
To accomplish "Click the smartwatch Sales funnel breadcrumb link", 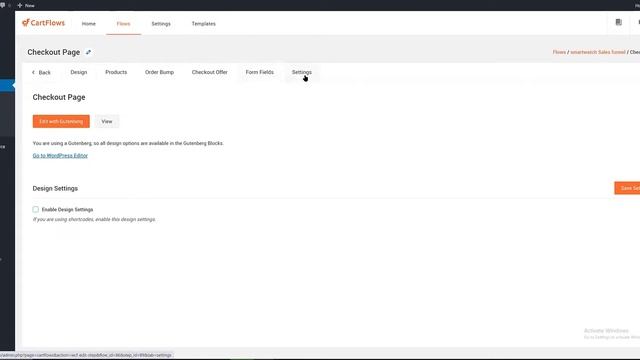I will point(598,52).
